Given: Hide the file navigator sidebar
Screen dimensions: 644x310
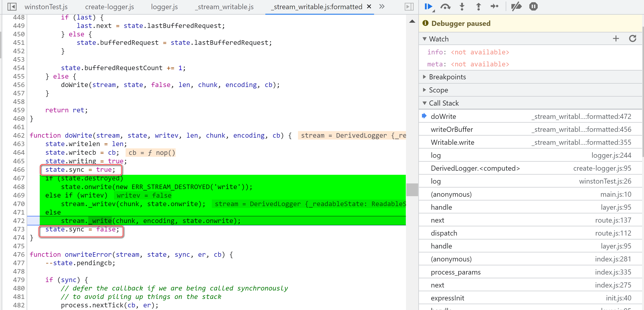Looking at the screenshot, I should pyautogui.click(x=12, y=7).
